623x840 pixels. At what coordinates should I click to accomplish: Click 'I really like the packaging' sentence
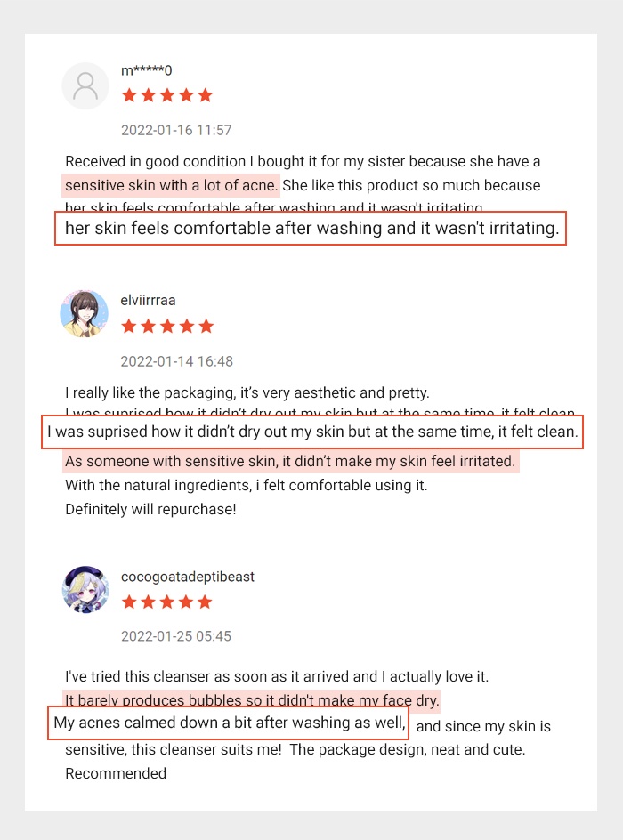point(247,392)
